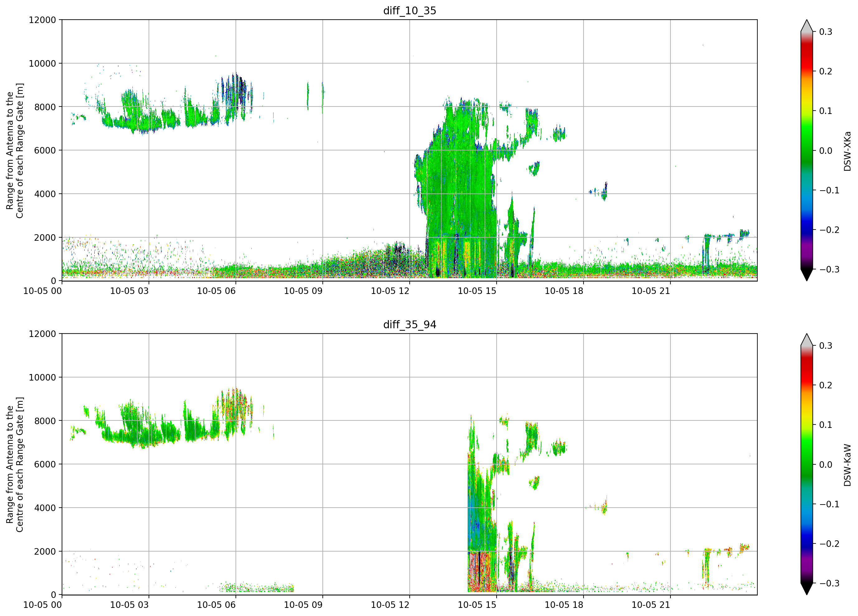Click "10-05 15" x-tick under the diff_35_94 plot
This screenshot has height=616, width=858.
pos(477,605)
